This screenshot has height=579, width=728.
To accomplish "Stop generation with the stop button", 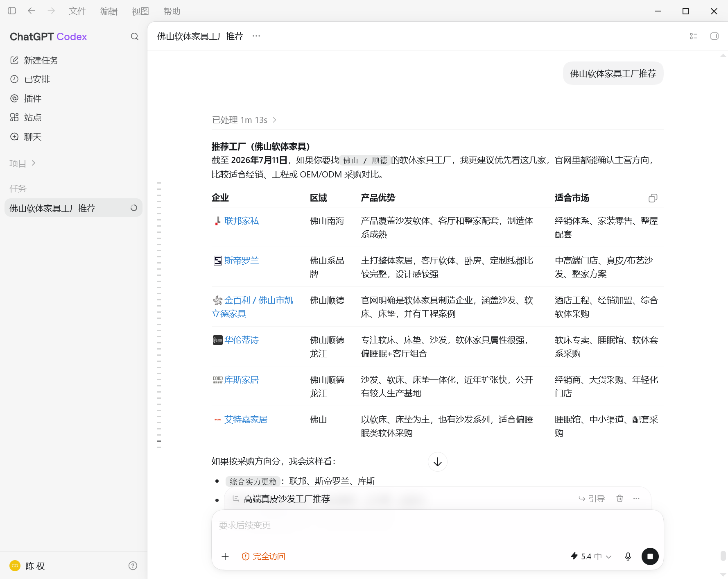I will (650, 556).
